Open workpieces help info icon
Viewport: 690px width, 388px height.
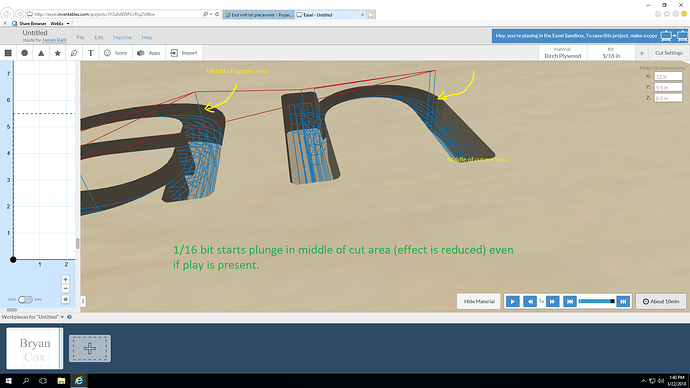click(70, 317)
